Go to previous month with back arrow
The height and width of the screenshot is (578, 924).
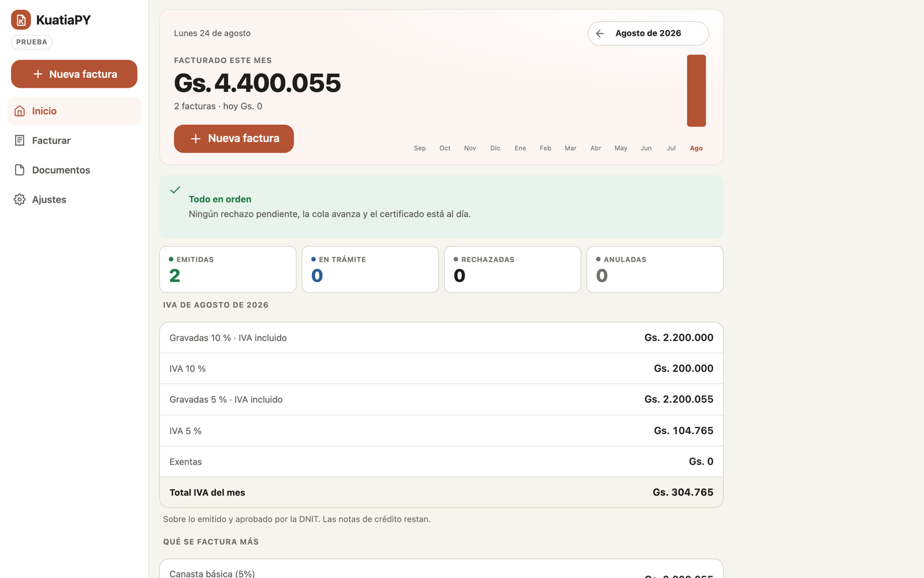point(600,34)
